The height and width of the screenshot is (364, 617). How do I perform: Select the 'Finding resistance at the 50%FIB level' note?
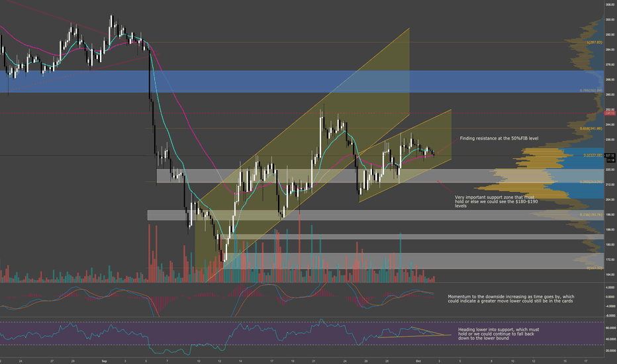click(499, 138)
